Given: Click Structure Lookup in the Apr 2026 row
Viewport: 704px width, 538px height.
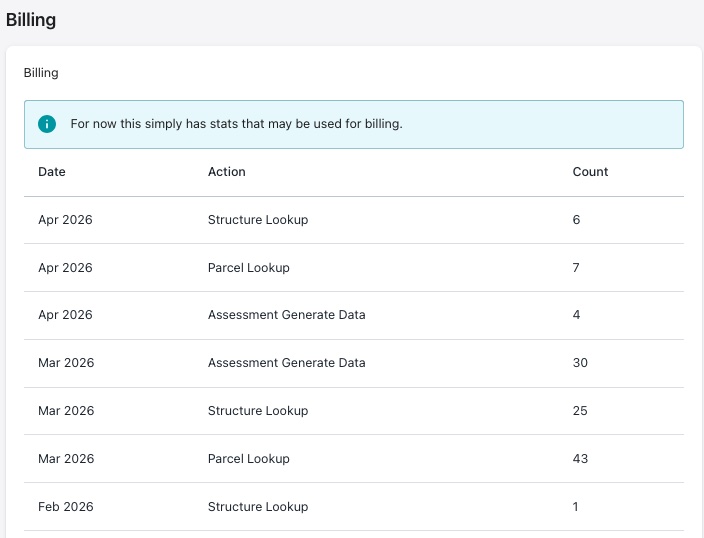Looking at the screenshot, I should tap(258, 220).
